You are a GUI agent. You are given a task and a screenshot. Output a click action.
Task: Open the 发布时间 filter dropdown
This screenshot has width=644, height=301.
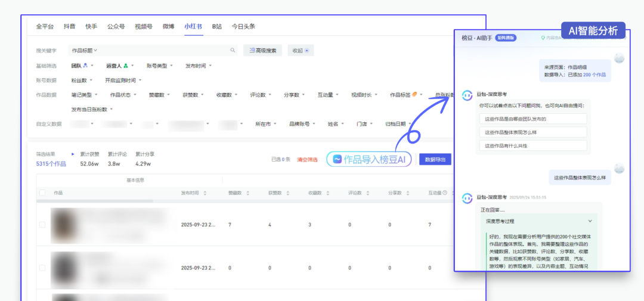[199, 66]
